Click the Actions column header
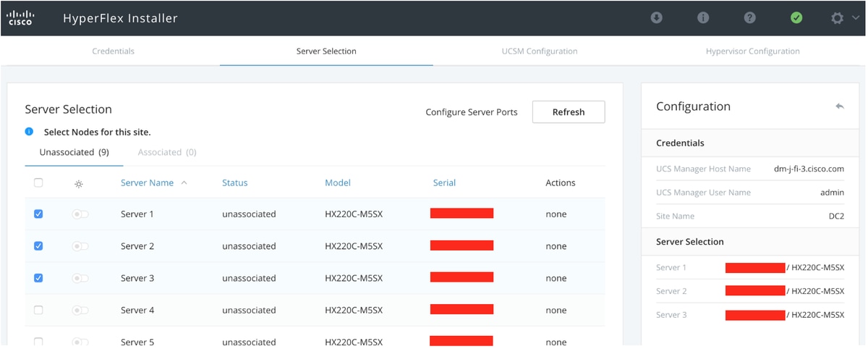This screenshot has width=868, height=349. (x=561, y=183)
